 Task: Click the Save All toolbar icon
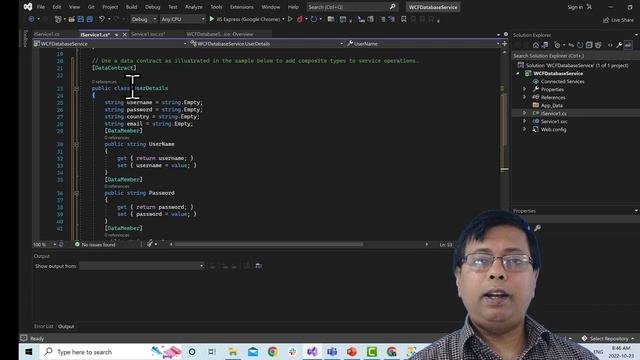pos(89,19)
